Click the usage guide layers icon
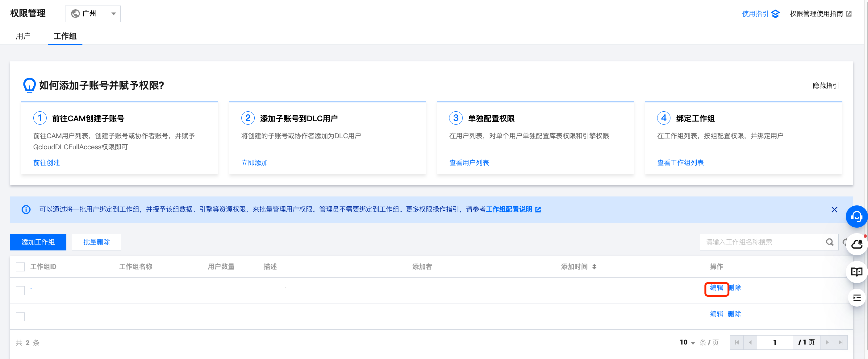868x359 pixels. tap(775, 14)
